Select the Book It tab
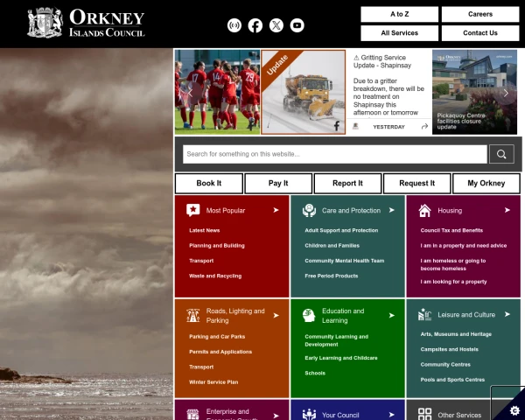 (x=209, y=184)
